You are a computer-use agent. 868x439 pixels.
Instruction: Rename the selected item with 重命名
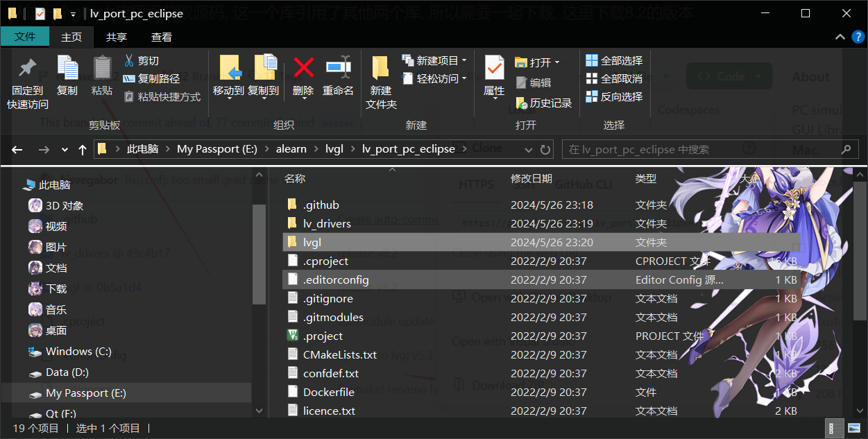338,76
